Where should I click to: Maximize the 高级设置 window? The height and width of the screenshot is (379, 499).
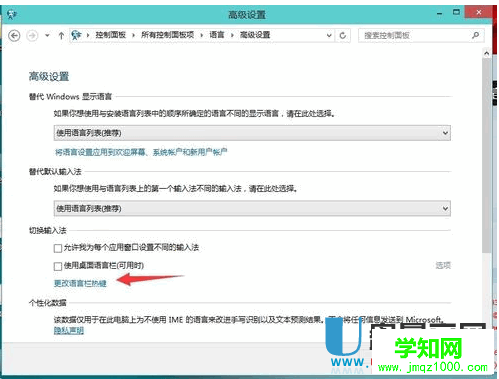456,13
